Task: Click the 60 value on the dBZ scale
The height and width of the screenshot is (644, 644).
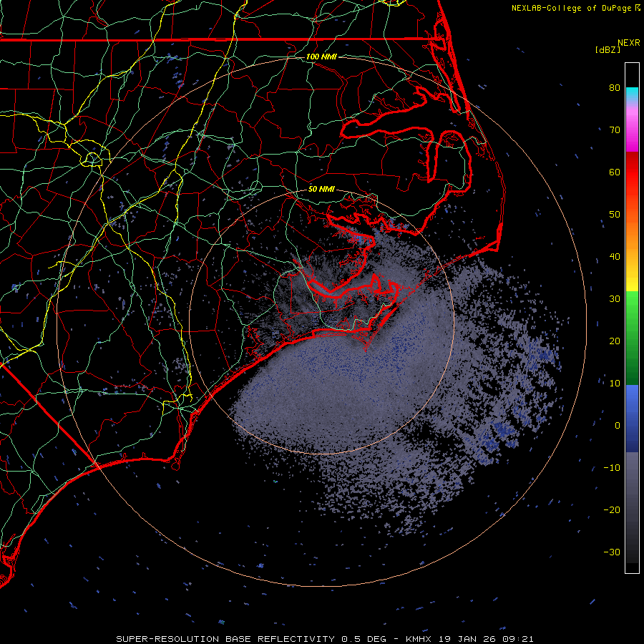Action: point(615,172)
